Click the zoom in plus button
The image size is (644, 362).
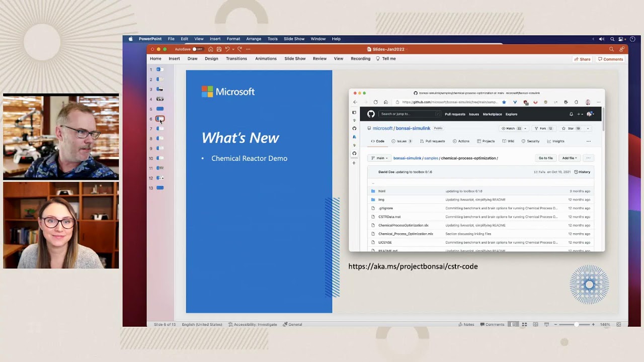[x=593, y=324]
